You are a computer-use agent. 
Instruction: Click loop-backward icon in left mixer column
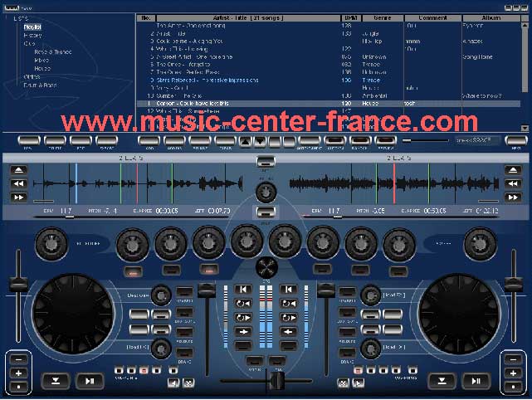pyautogui.click(x=243, y=303)
